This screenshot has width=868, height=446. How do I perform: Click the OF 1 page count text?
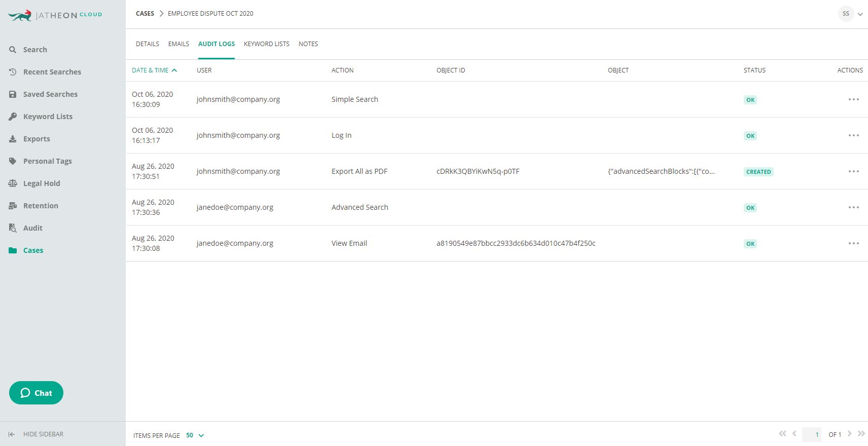[x=835, y=435]
